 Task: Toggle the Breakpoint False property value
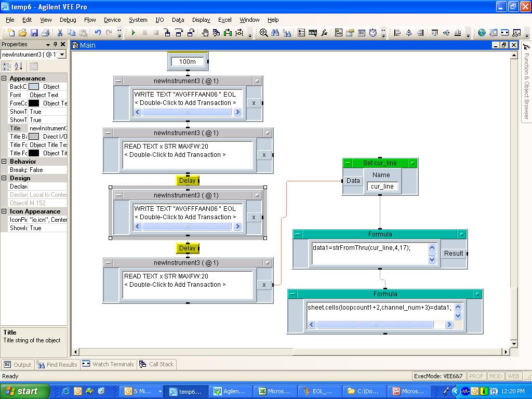(x=47, y=170)
